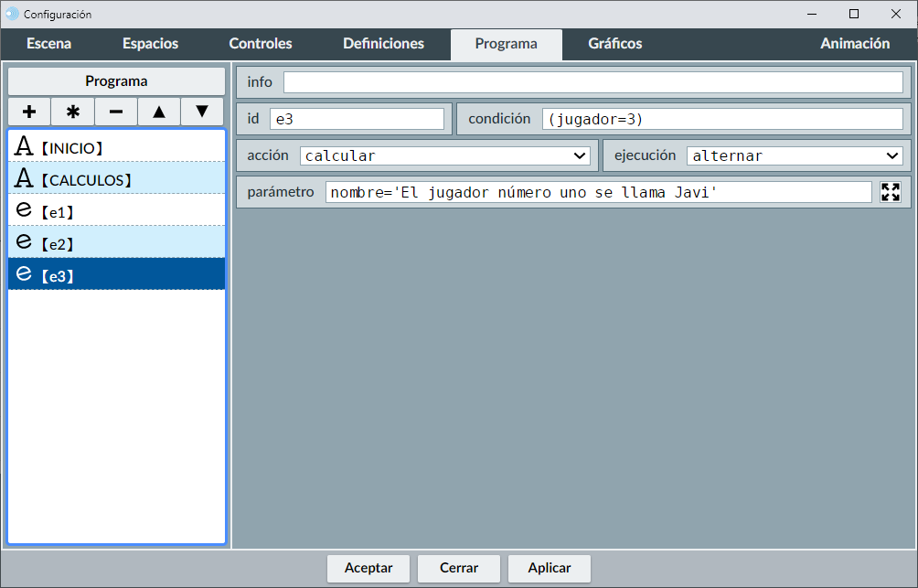
Task: Open the Gráficos tab
Action: 614,44
